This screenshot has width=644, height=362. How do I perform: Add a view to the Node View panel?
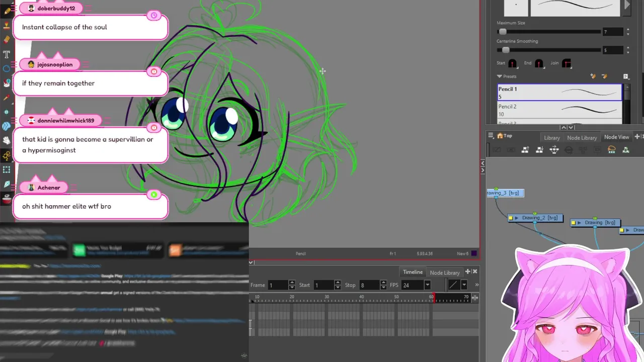637,137
